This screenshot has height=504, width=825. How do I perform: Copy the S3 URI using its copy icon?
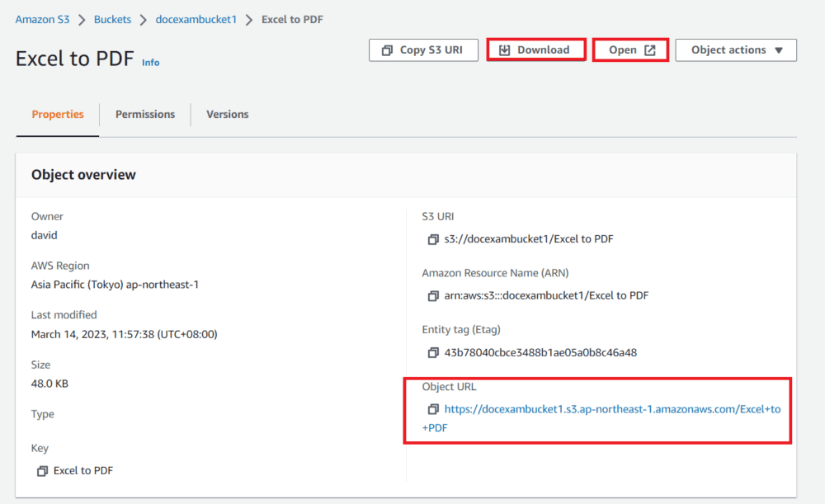click(432, 240)
